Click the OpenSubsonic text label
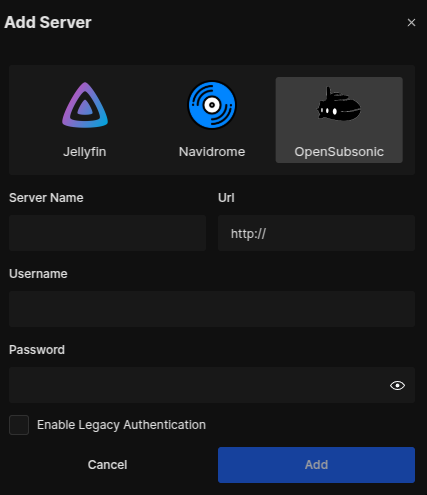 coord(339,152)
